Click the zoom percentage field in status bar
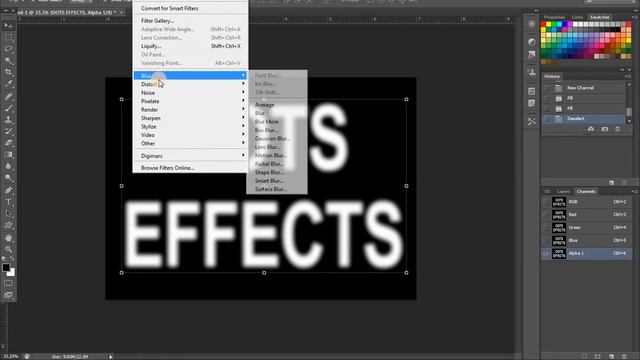The height and width of the screenshot is (360, 640). pyautogui.click(x=10, y=356)
